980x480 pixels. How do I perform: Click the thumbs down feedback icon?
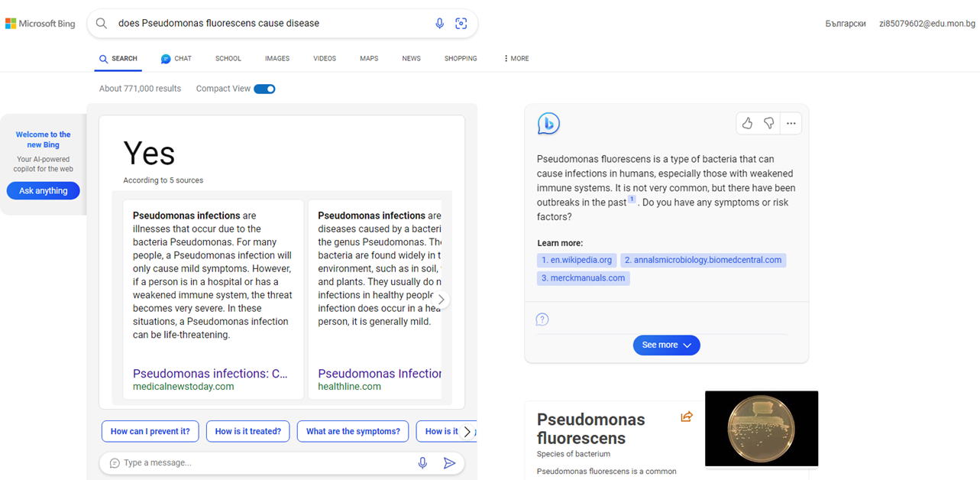pos(768,123)
